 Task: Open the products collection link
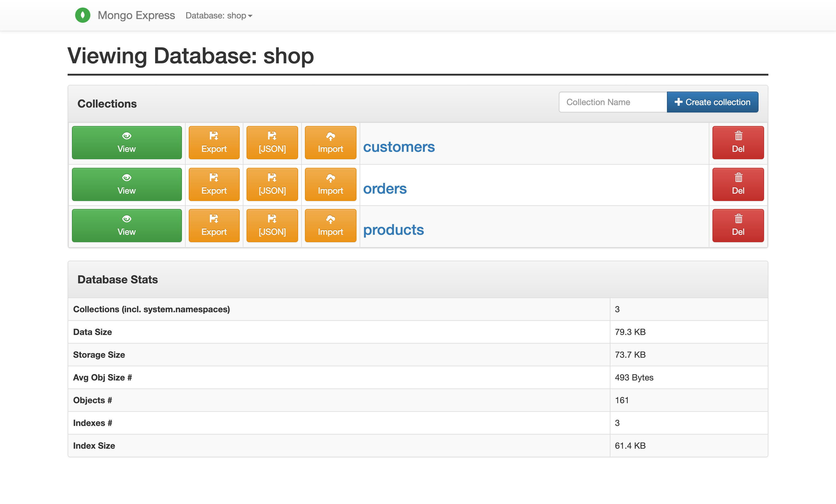[393, 230]
